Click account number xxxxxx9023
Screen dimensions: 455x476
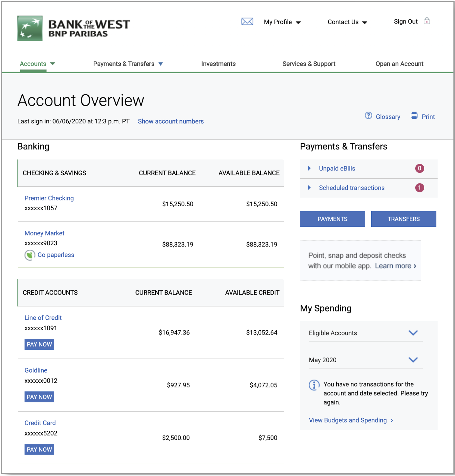tap(41, 243)
